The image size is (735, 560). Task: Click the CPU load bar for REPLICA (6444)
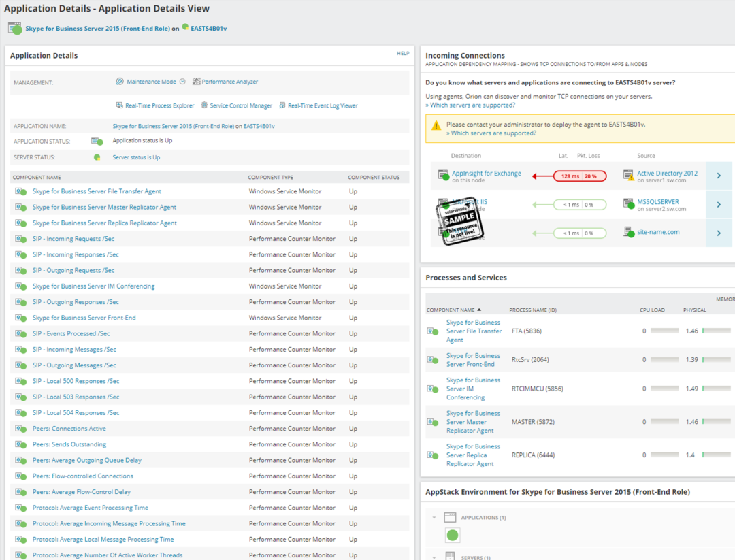[x=665, y=455]
